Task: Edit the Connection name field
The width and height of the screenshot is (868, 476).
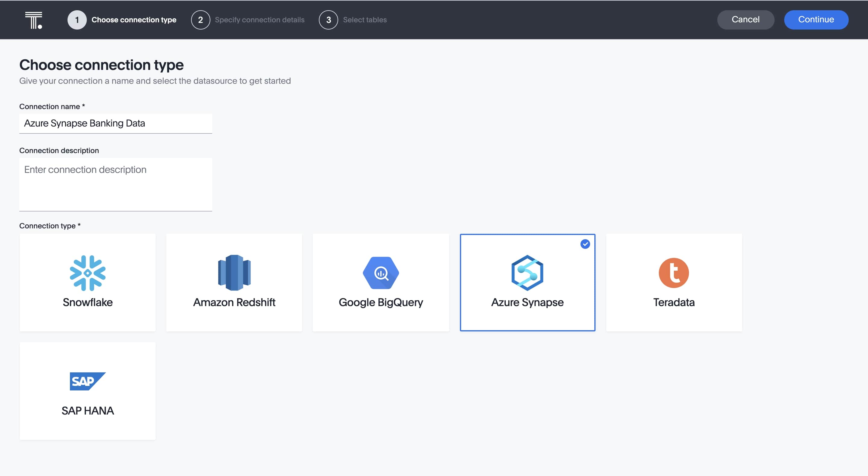Action: click(115, 123)
